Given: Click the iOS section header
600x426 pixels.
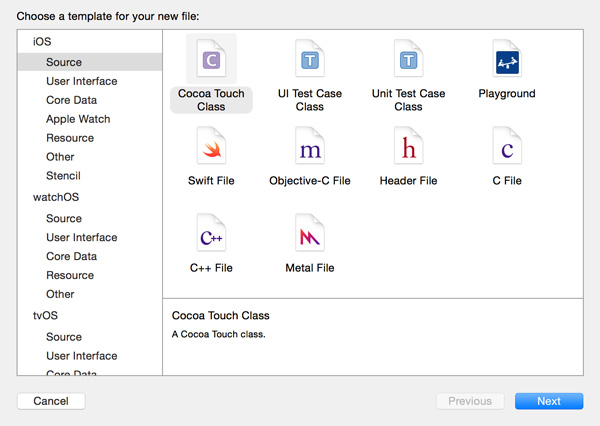Looking at the screenshot, I should pyautogui.click(x=42, y=41).
